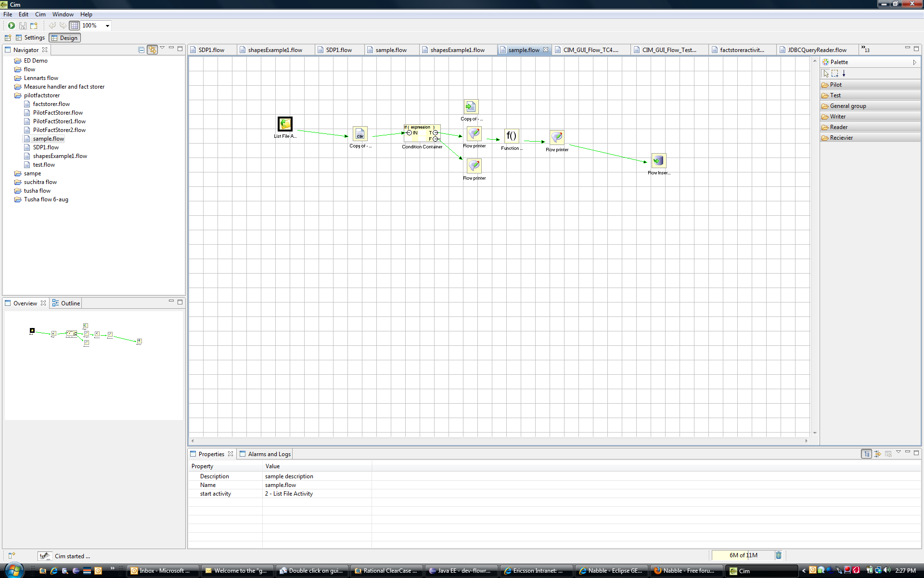Switch to the Design perspective
This screenshot has width=924, height=578.
click(x=64, y=38)
